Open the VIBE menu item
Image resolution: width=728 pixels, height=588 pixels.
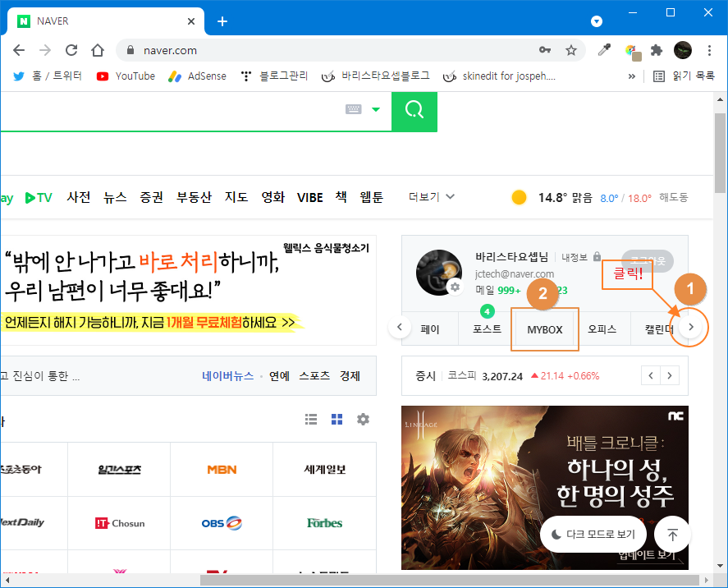click(309, 198)
